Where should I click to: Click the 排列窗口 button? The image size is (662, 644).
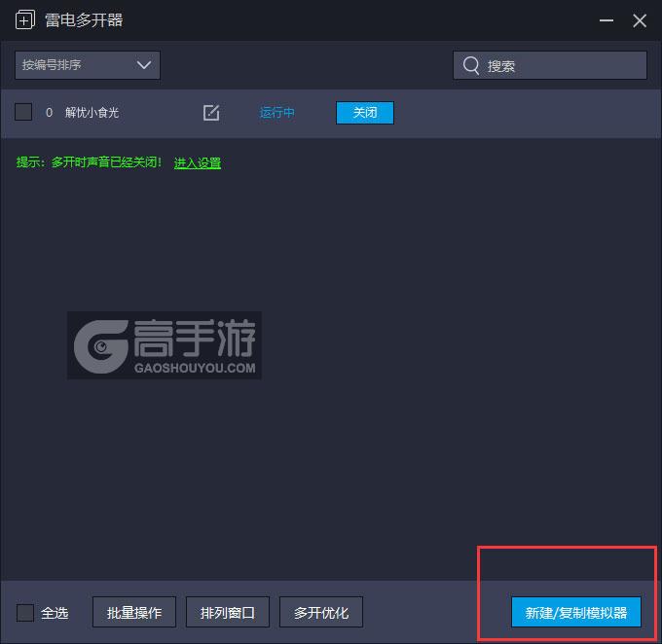[228, 612]
